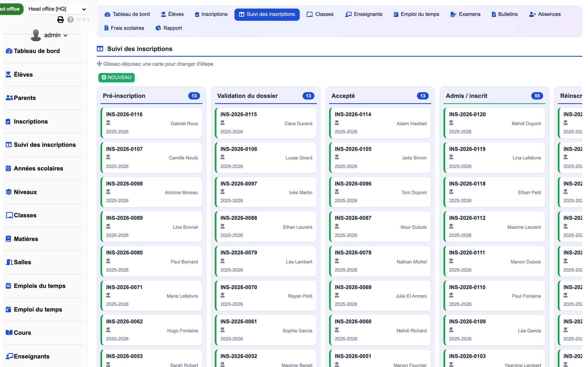Viewport: 588px width, 367px height.
Task: Open card INS-2026-0061 Sophie Garcia
Action: [x=266, y=330]
